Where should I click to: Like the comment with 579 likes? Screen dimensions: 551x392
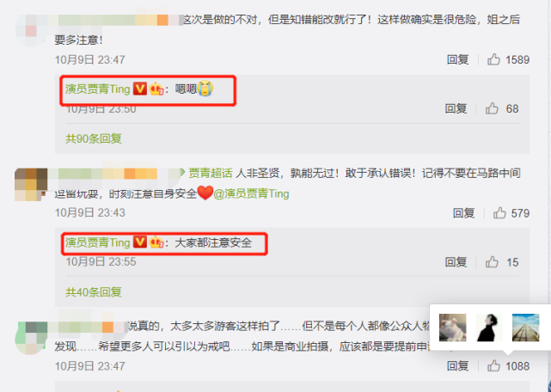(x=499, y=213)
